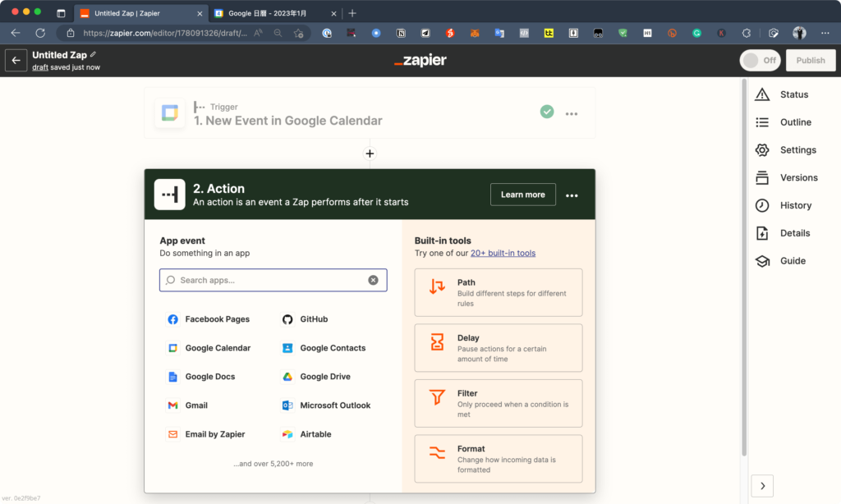
Task: Close the Google Calendar browser tab
Action: pos(333,14)
